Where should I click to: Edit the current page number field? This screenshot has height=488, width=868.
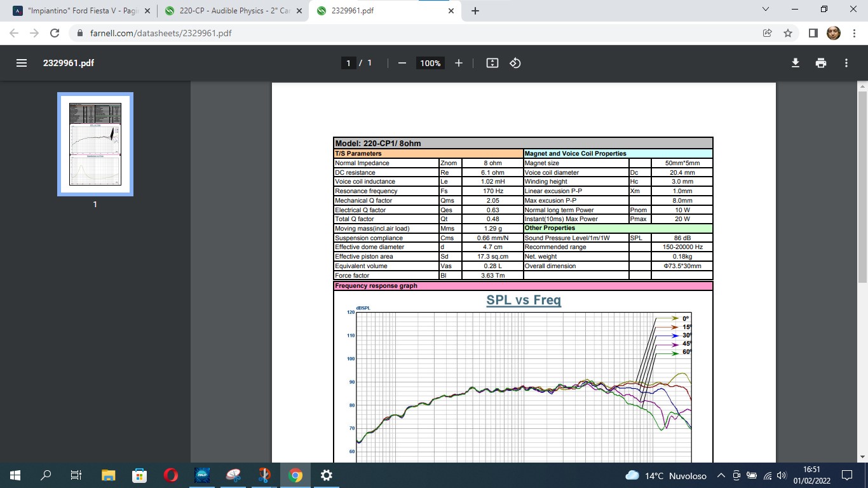348,63
